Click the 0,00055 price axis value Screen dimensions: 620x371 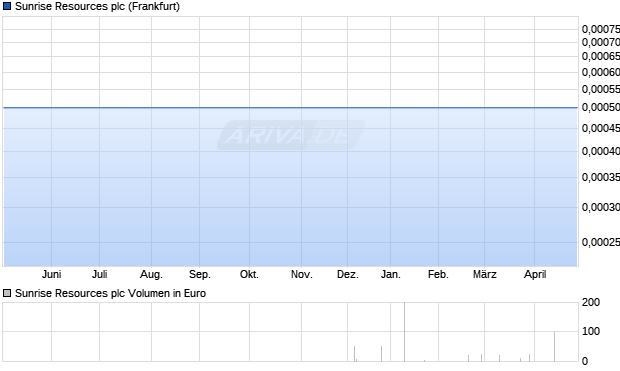coord(601,89)
